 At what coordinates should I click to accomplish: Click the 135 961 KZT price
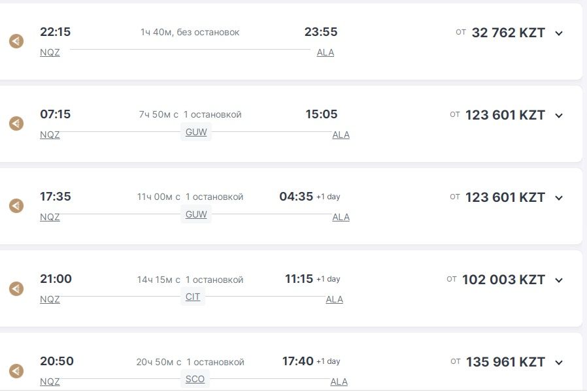click(505, 362)
